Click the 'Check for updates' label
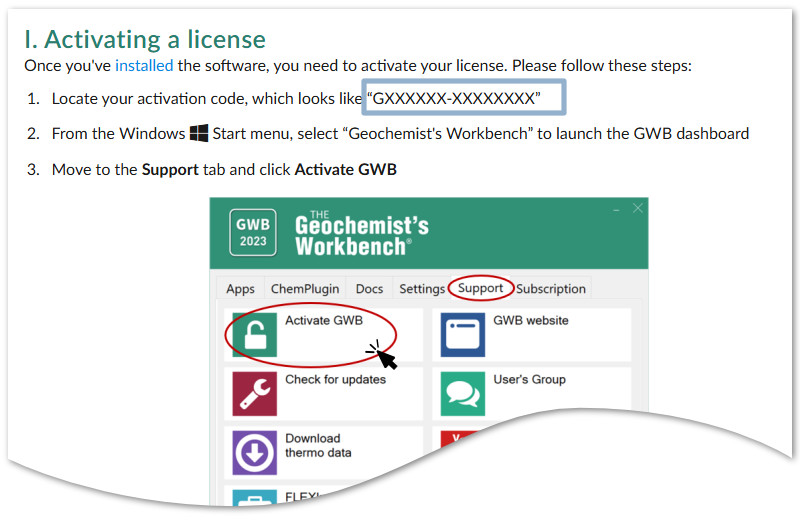This screenshot has width=800, height=524. (x=336, y=379)
